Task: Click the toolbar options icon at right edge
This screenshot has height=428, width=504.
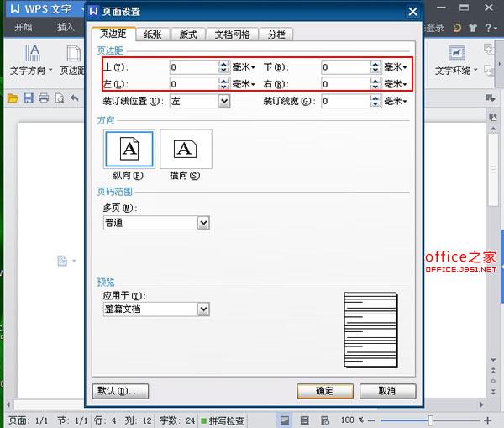Action: pos(491,98)
